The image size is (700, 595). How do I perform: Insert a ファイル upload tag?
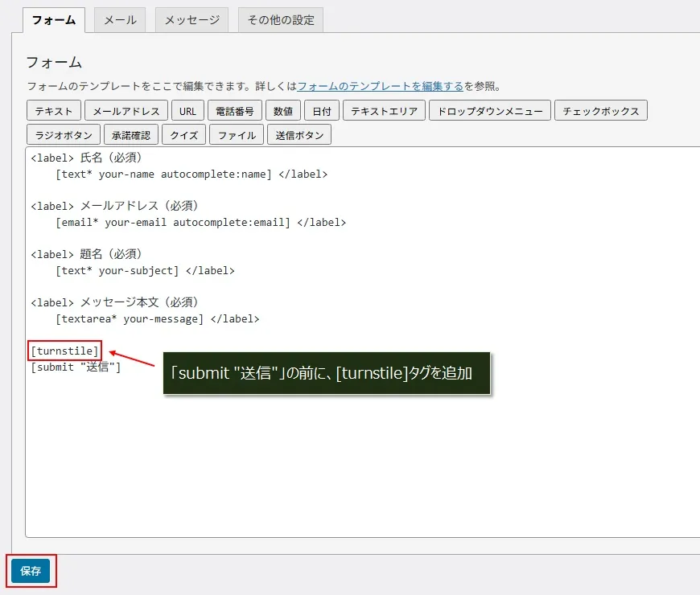pyautogui.click(x=237, y=135)
